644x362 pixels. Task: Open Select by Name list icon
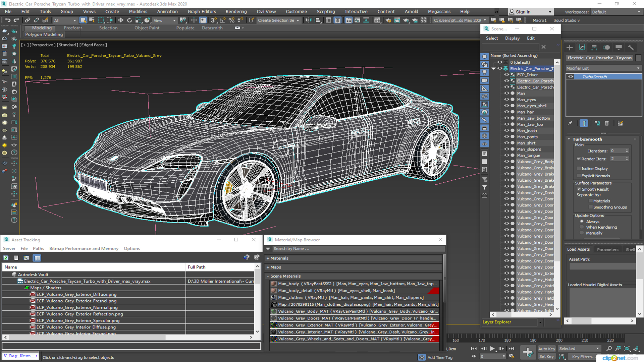pos(92,20)
